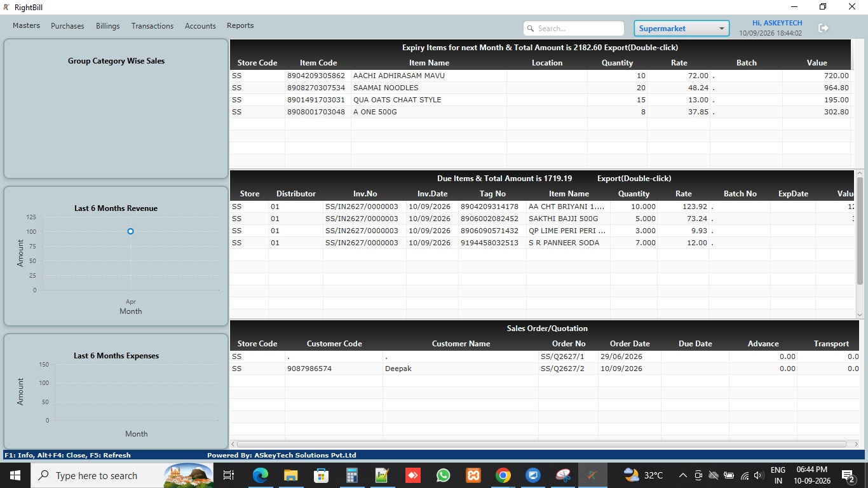Click the Apr revenue data point
The width and height of the screenshot is (868, 488).
130,231
